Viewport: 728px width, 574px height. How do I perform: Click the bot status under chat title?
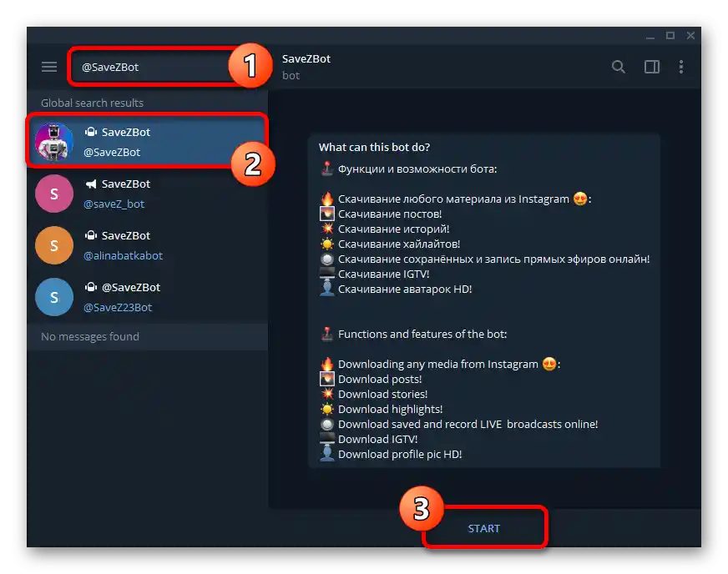click(x=291, y=76)
